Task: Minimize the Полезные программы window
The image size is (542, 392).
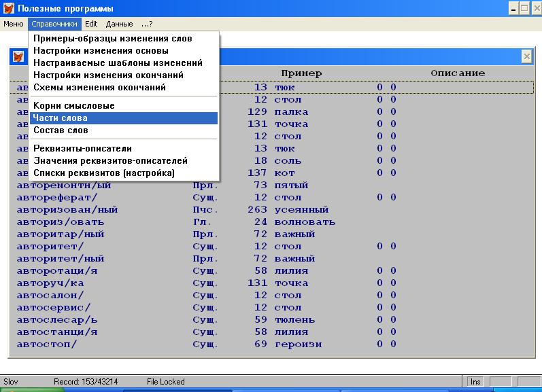Action: tap(513, 8)
